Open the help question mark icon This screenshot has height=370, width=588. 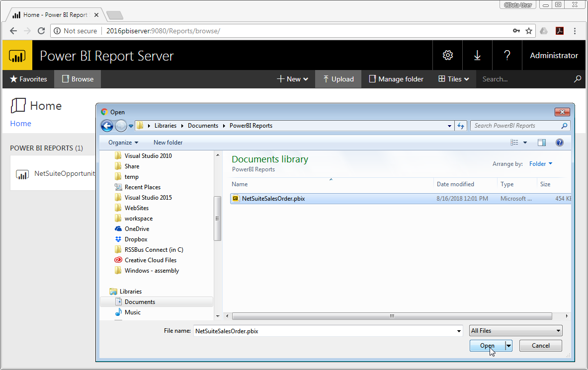507,55
